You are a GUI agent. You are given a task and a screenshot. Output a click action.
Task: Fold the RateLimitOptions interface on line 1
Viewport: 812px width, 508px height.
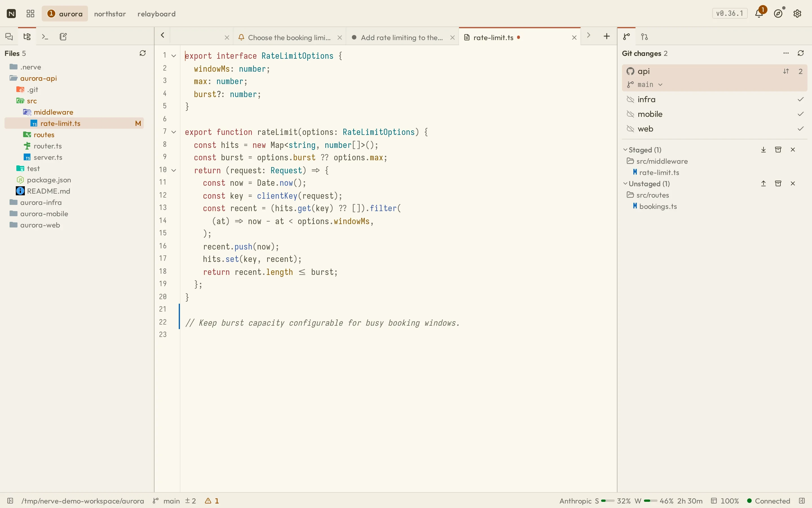click(174, 56)
